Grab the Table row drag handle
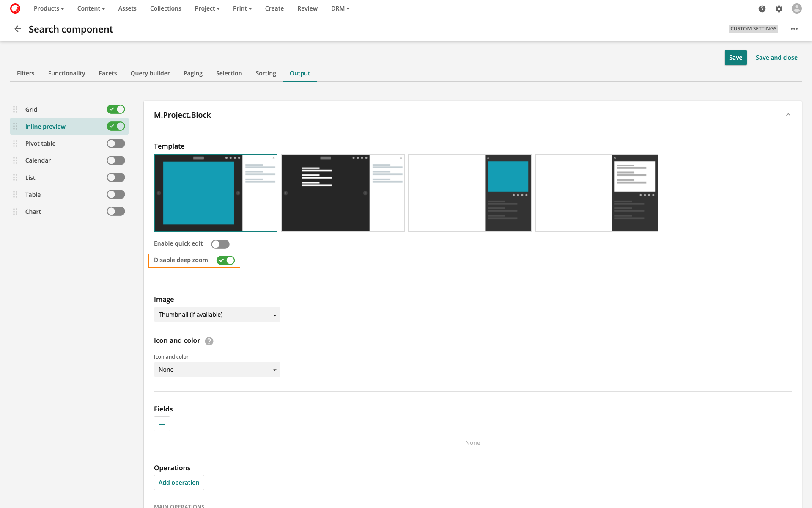 [15, 194]
